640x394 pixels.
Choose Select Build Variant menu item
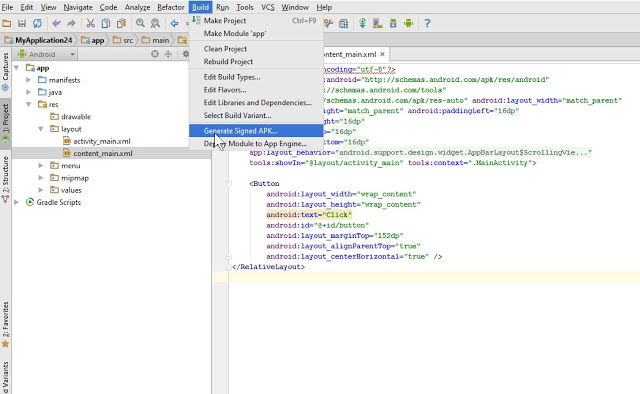pos(256,116)
